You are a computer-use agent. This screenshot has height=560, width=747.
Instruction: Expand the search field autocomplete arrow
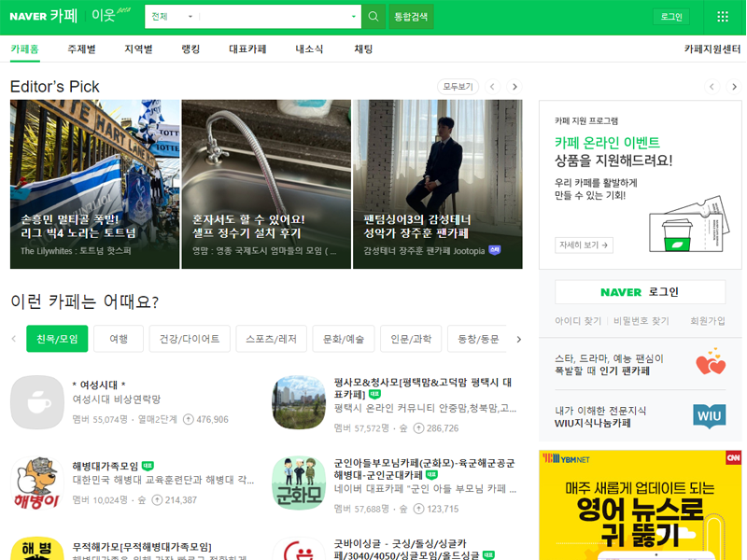354,17
